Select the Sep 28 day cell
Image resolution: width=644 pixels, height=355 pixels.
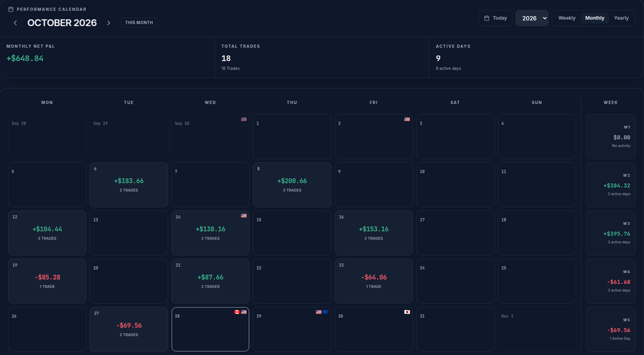[x=47, y=136]
